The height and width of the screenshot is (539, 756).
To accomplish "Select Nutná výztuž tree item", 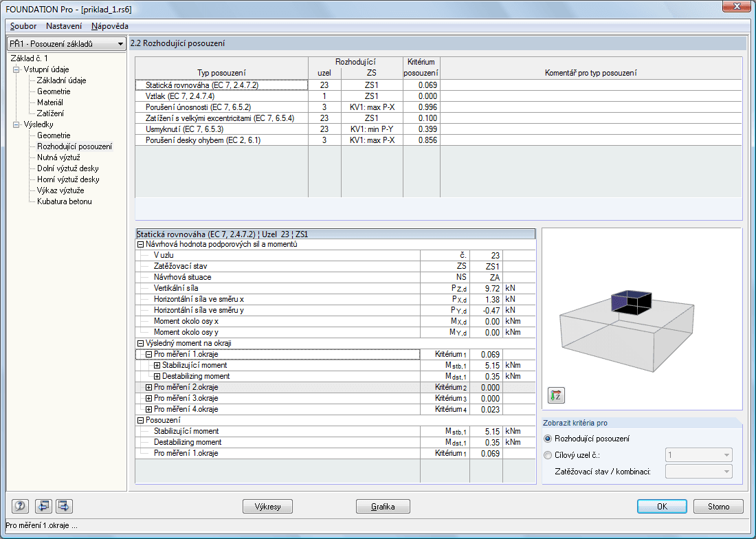I will click(58, 157).
